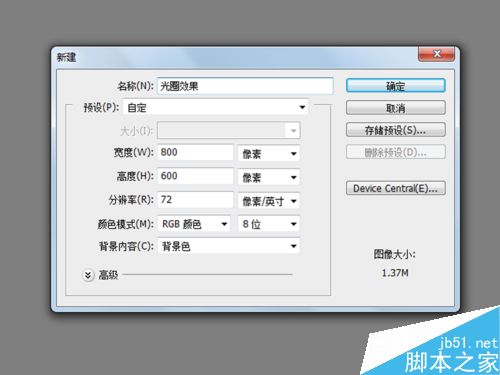This screenshot has height=375, width=500.
Task: Click 存储预设(S)... button
Action: click(x=396, y=130)
